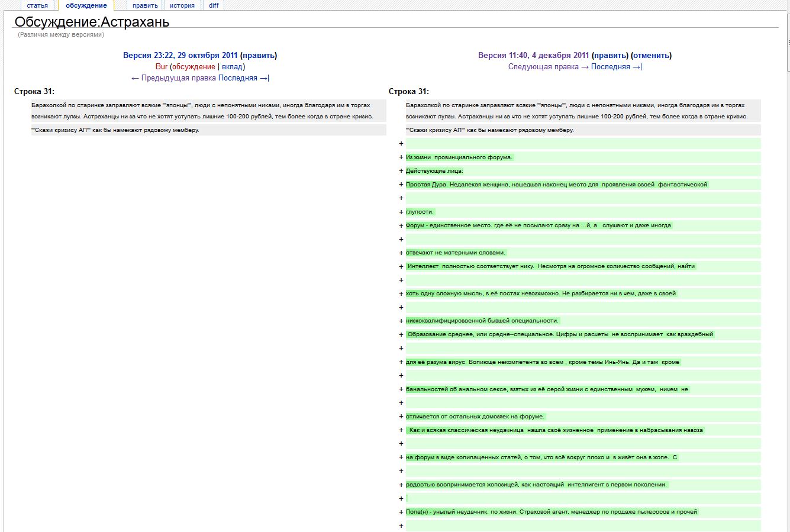
Task: Click added line starting 'для её разума вирус'
Action: pyautogui.click(x=583, y=362)
